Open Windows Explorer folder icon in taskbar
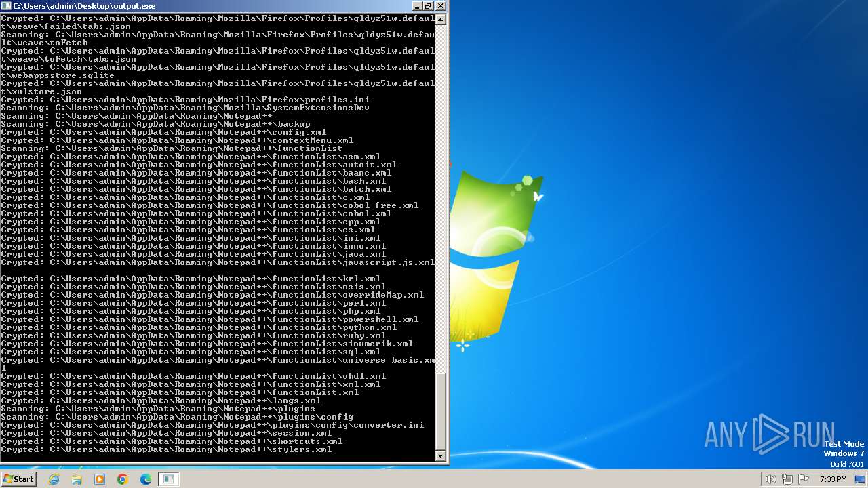 [x=77, y=479]
